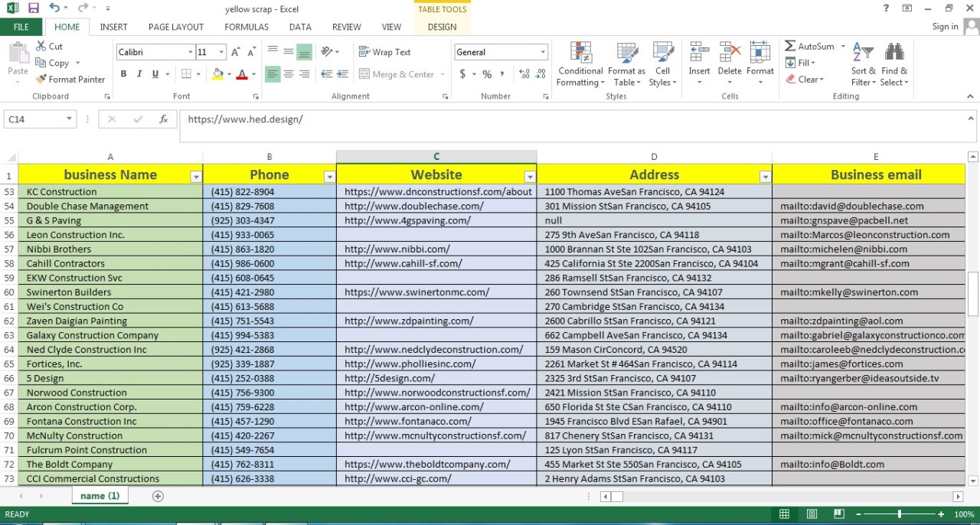This screenshot has height=525, width=980.
Task: Enable Wrap Text for cells
Action: pyautogui.click(x=385, y=52)
